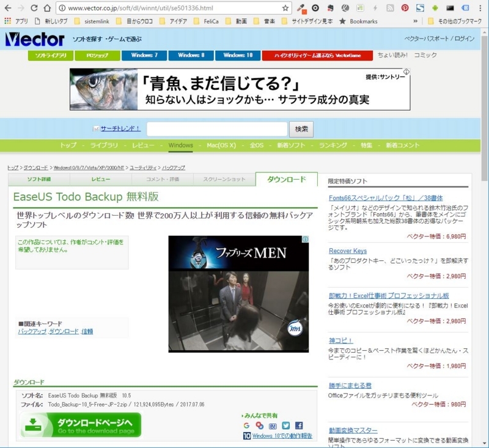Click the green Android extension icon

(435, 8)
